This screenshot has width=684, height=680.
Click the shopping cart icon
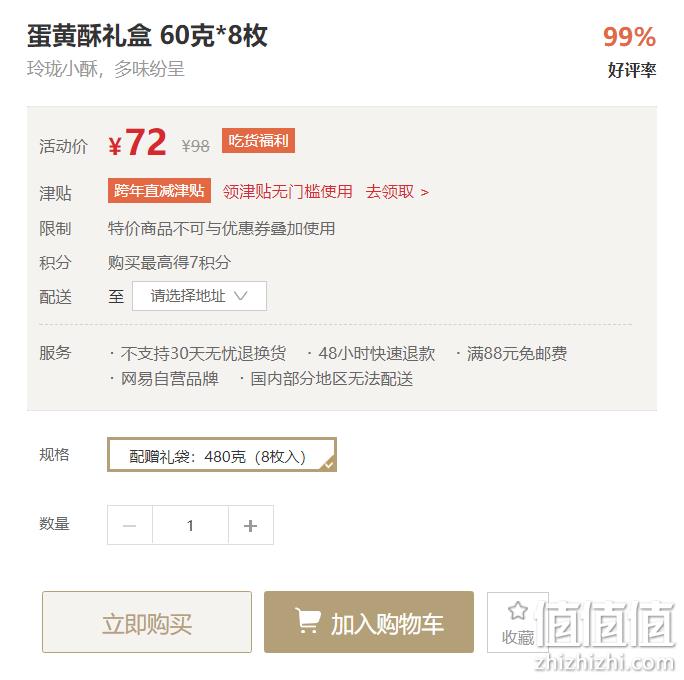[308, 620]
